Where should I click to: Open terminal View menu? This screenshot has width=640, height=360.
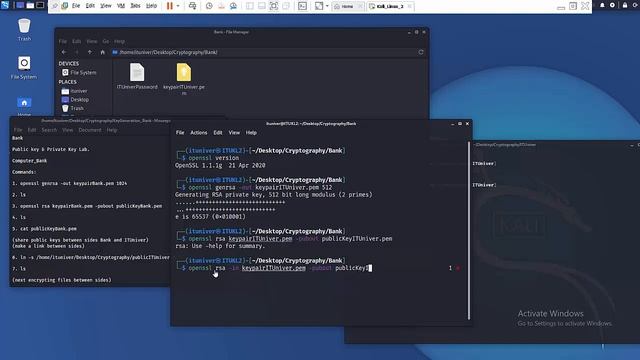234,133
